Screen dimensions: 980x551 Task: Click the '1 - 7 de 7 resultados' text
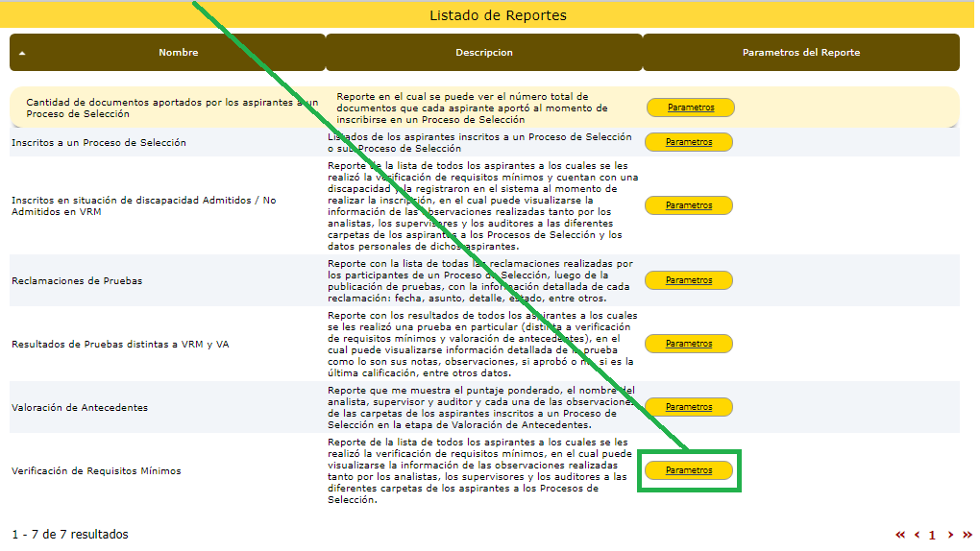[70, 535]
